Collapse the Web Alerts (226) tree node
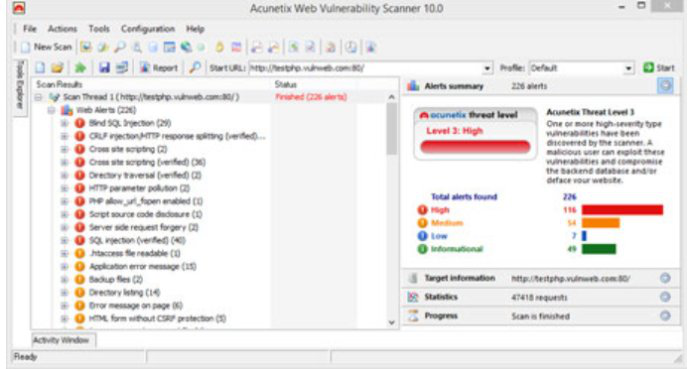Viewport: 690px width, 369px height. pos(51,110)
